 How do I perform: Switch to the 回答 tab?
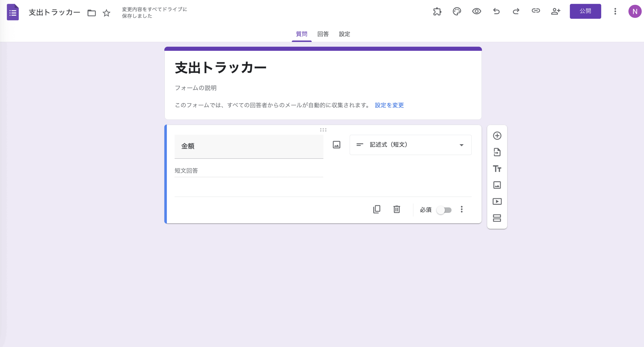click(323, 34)
